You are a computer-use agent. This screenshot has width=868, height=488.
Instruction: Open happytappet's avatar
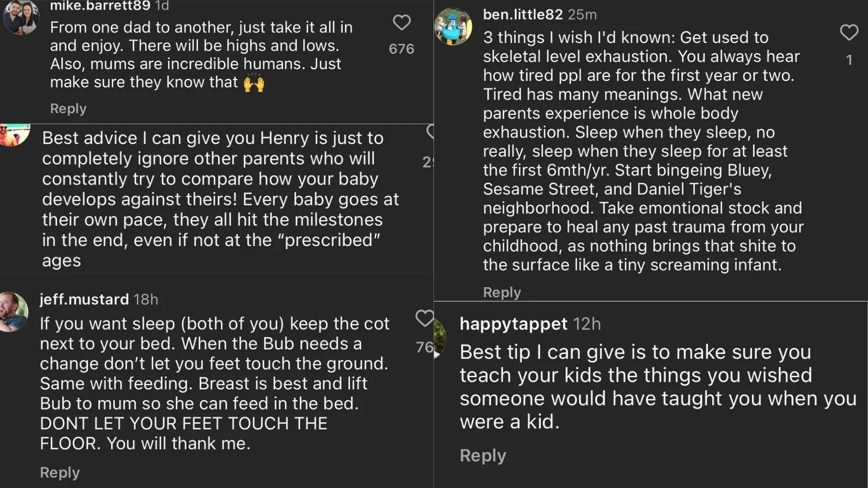(441, 337)
